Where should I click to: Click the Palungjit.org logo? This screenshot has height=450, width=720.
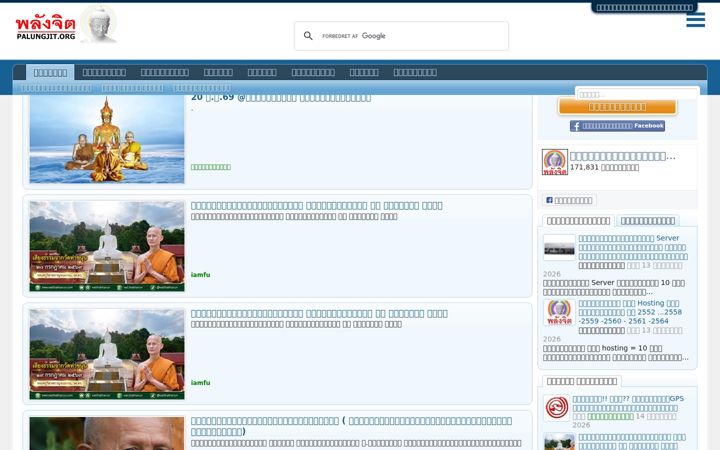[x=45, y=28]
